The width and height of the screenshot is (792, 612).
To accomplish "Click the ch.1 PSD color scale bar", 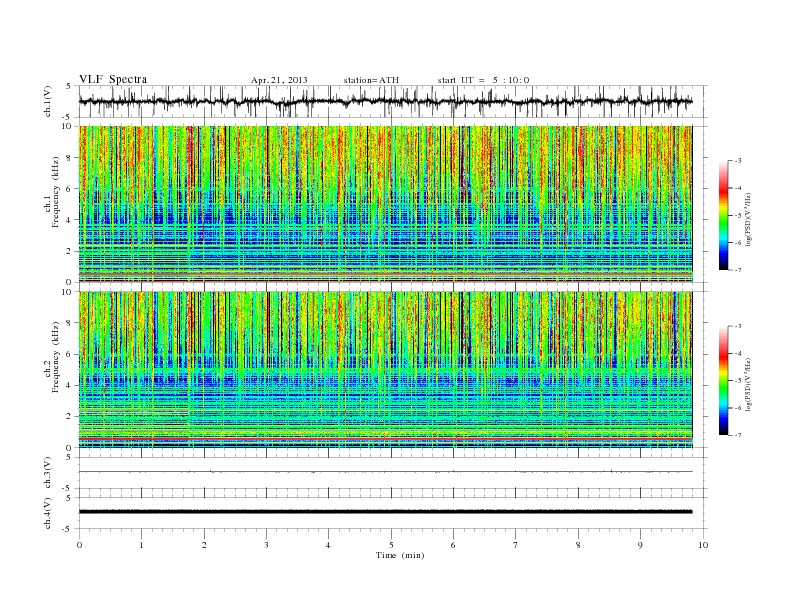I will click(723, 215).
